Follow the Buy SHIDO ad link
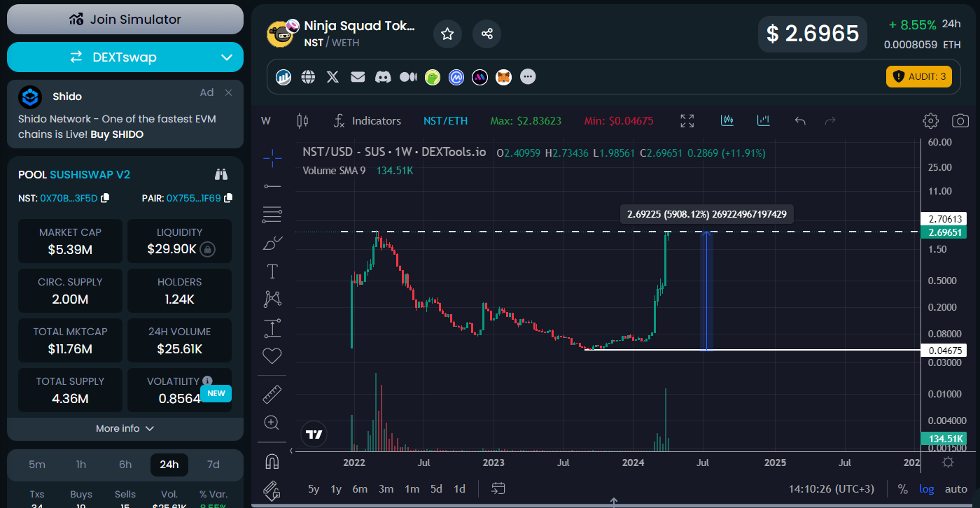This screenshot has height=508, width=980. tap(117, 134)
